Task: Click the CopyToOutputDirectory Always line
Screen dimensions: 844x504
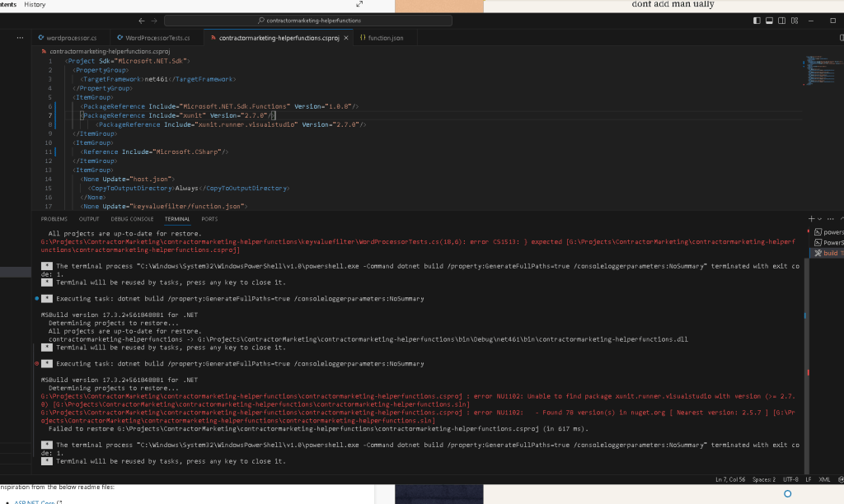Action: tap(189, 189)
